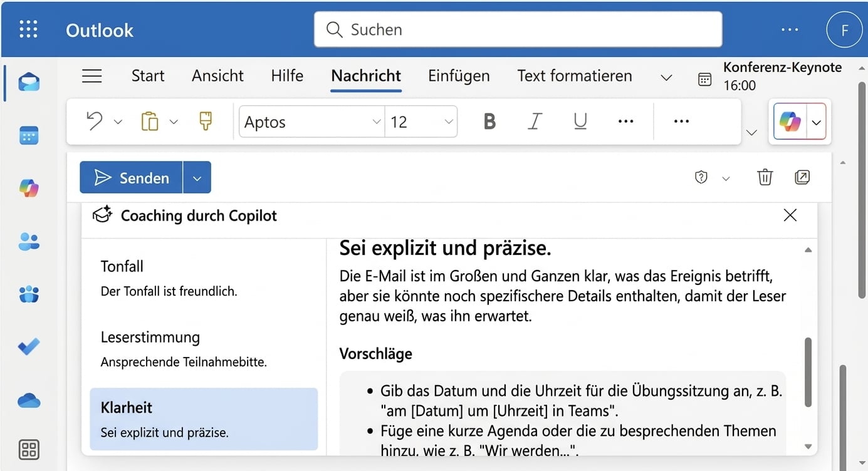Click the Copilot button in ribbon
This screenshot has height=471, width=868.
coord(790,122)
